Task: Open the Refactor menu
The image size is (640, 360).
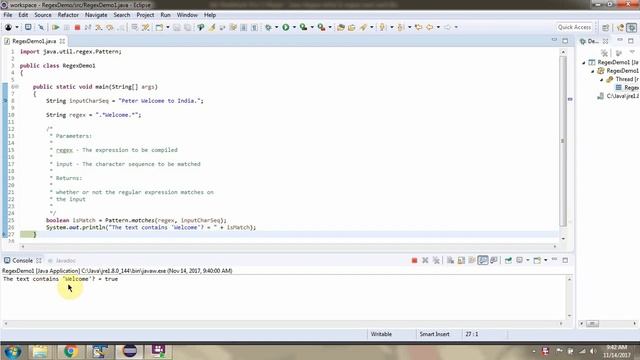Action: tap(68, 15)
